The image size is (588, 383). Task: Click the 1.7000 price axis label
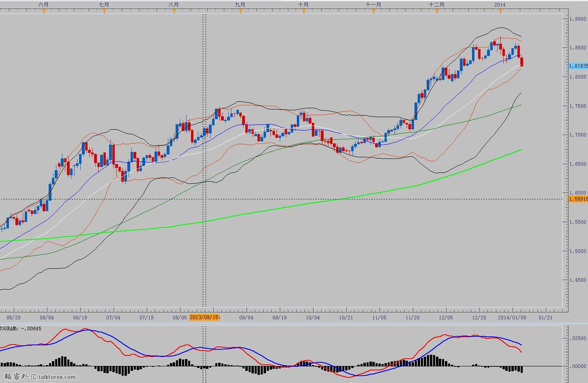coord(578,135)
